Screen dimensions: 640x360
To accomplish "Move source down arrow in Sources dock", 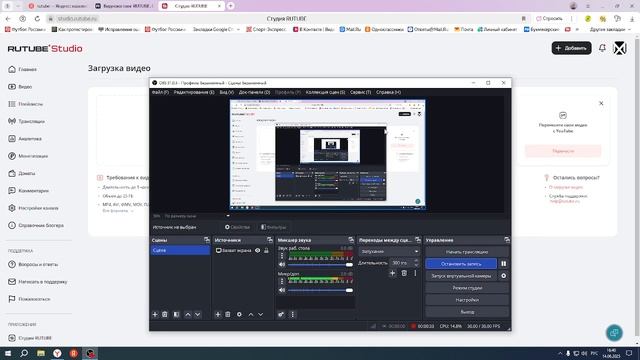I will click(x=260, y=314).
